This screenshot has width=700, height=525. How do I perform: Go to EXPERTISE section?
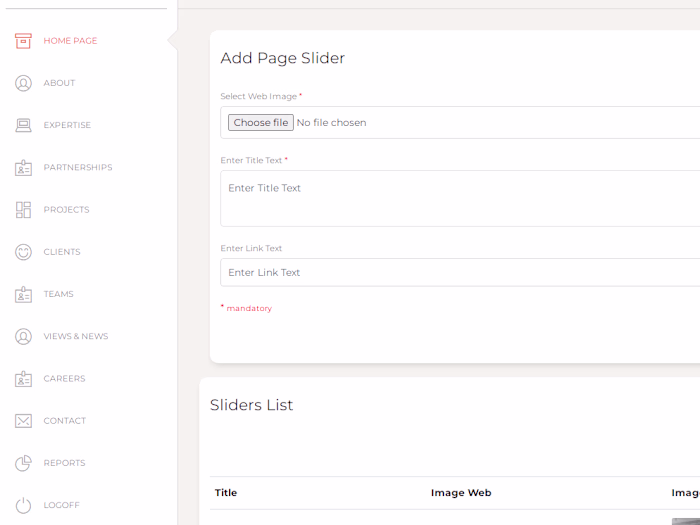67,125
